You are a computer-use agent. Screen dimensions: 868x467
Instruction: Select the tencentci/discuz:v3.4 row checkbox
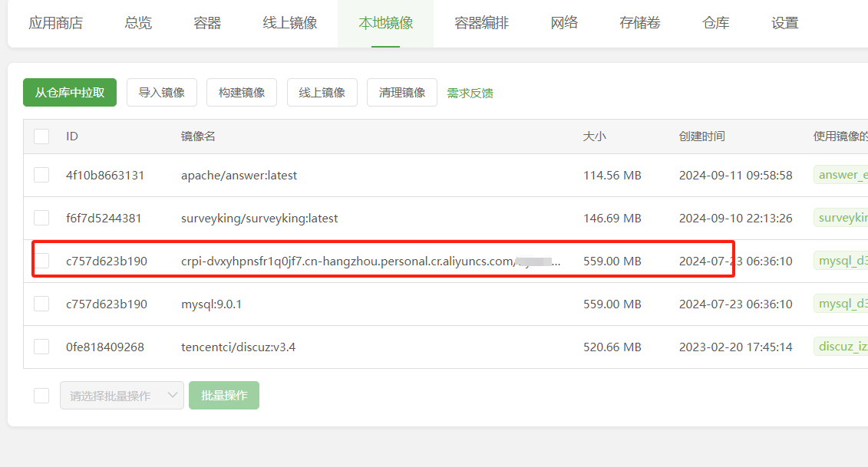click(41, 347)
